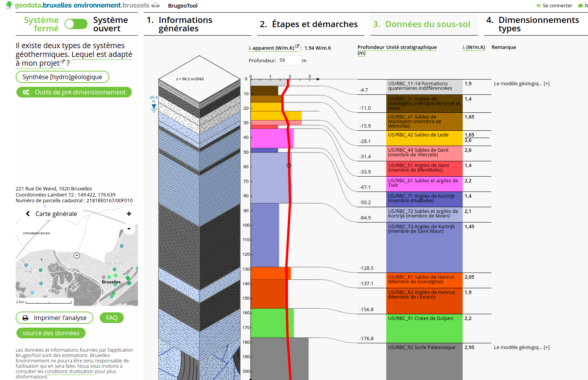This screenshot has width=588, height=380.
Task: Click back chevron next to Carte générale
Action: [28, 214]
